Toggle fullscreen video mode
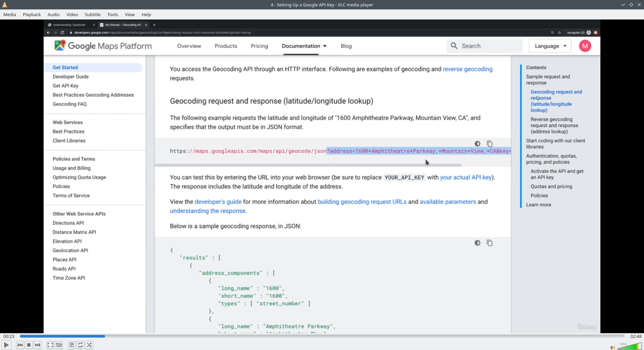This screenshot has width=644, height=350. pos(50,345)
